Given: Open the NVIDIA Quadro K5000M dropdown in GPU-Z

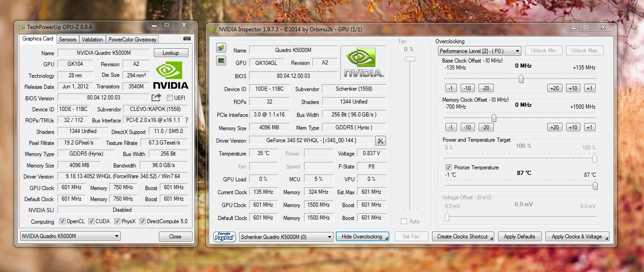Looking at the screenshot, I should (70, 236).
